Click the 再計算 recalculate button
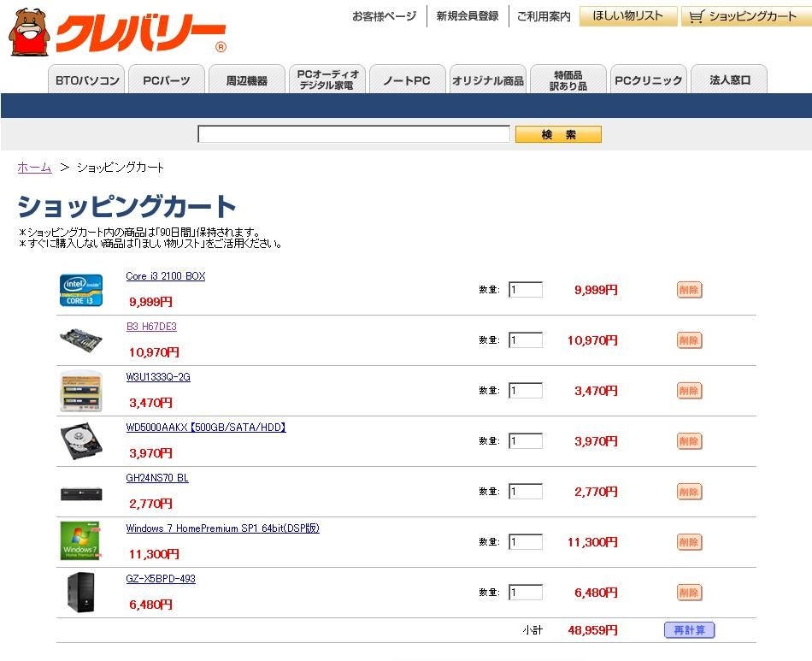This screenshot has height=661, width=812. [689, 629]
